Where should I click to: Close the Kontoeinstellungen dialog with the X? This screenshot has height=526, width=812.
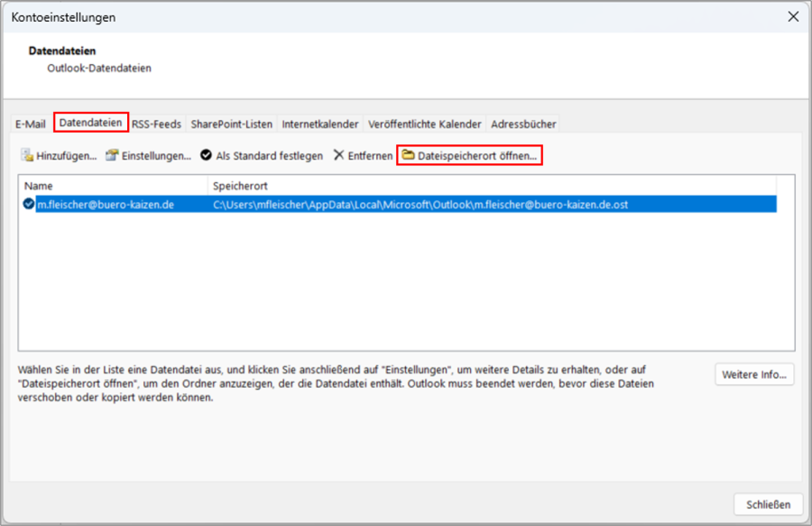[x=793, y=16]
